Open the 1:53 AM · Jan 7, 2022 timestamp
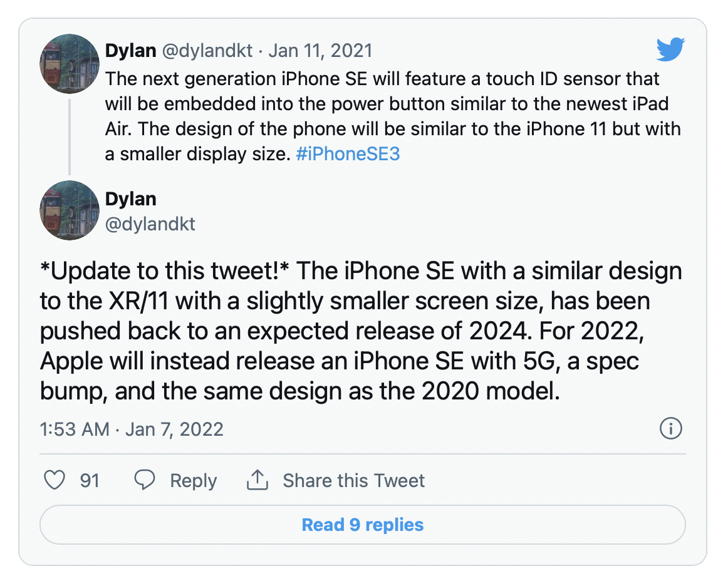 coord(132,429)
